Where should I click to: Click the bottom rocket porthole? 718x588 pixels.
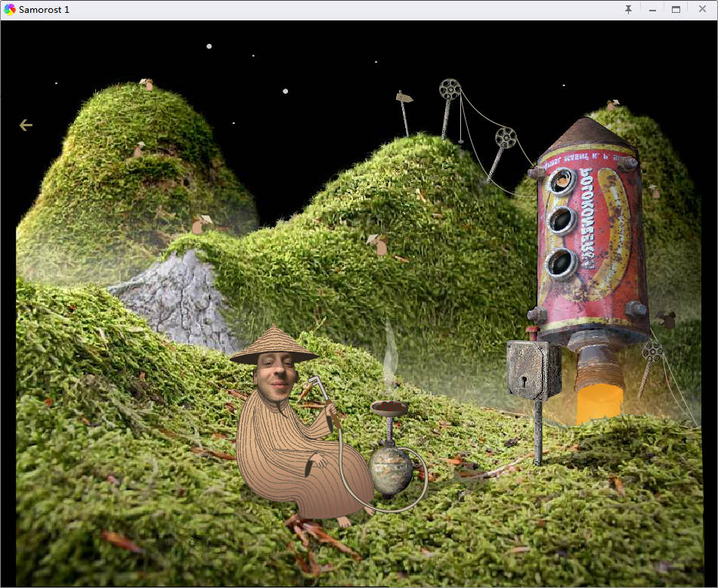[x=561, y=263]
